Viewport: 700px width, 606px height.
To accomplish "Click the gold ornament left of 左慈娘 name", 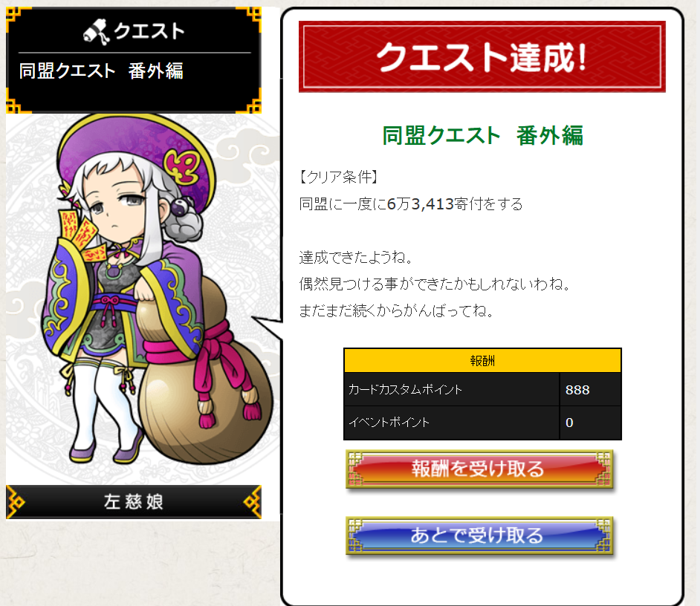I will tap(16, 502).
